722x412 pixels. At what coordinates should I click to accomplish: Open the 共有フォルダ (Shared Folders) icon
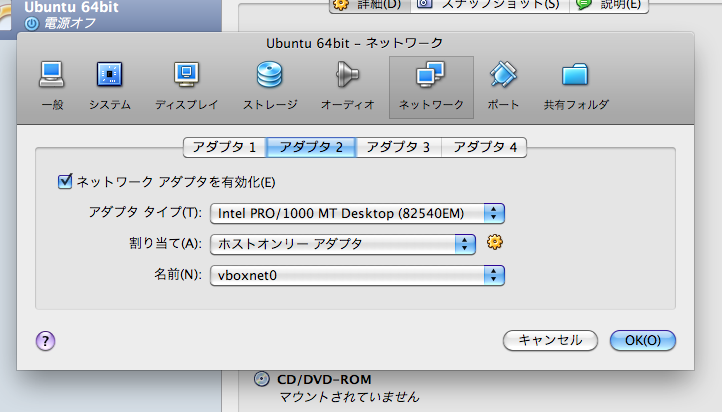click(x=575, y=83)
